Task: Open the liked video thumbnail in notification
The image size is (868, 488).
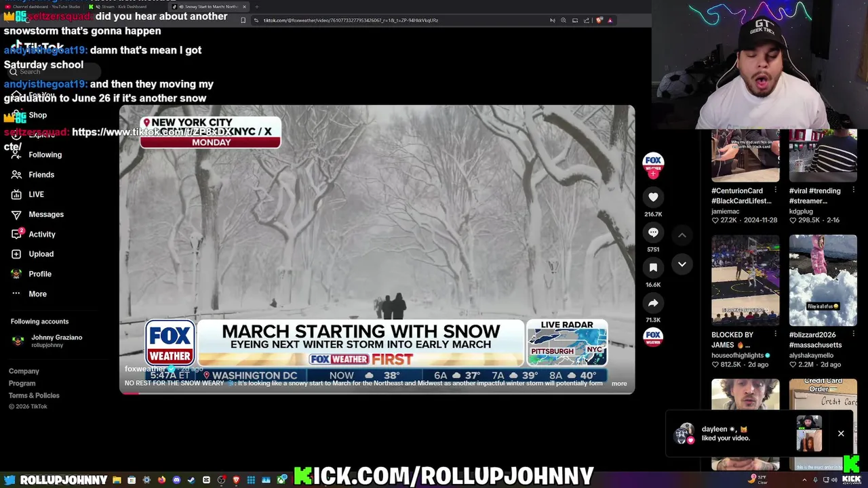Action: pos(809,434)
